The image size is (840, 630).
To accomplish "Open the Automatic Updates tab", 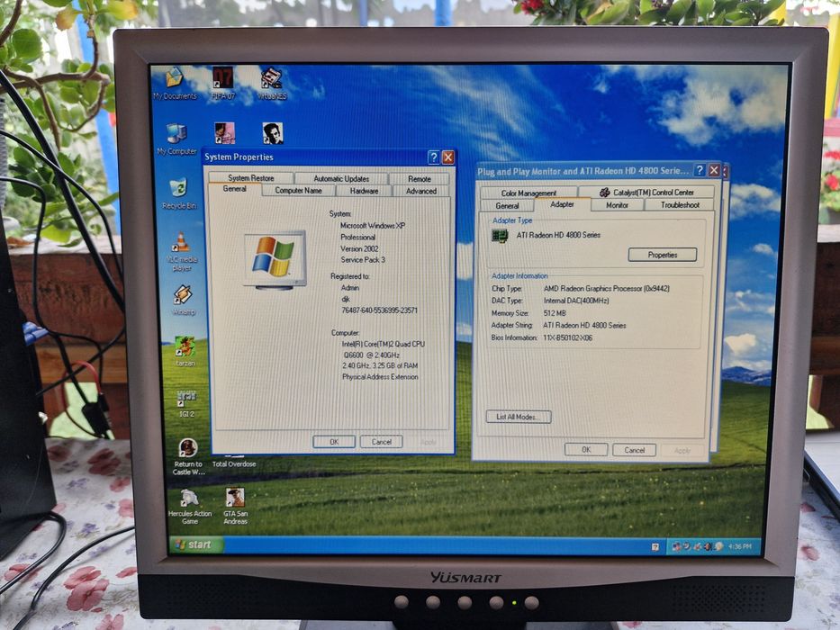I will pyautogui.click(x=341, y=178).
